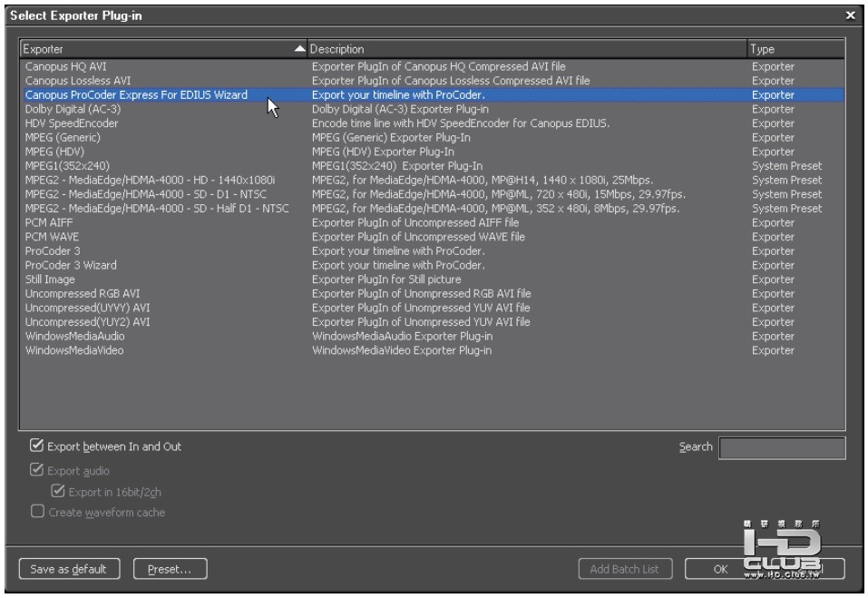Click 'WindowsMediaAudio Exporter Plug-in' description
The height and width of the screenshot is (598, 868).
(x=403, y=337)
